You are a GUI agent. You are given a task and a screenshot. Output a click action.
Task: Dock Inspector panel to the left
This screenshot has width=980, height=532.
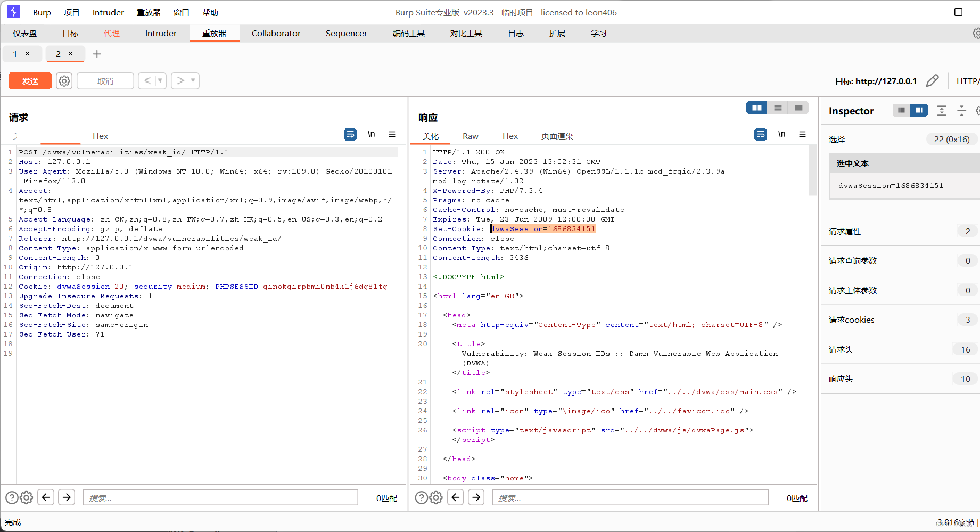(x=901, y=110)
